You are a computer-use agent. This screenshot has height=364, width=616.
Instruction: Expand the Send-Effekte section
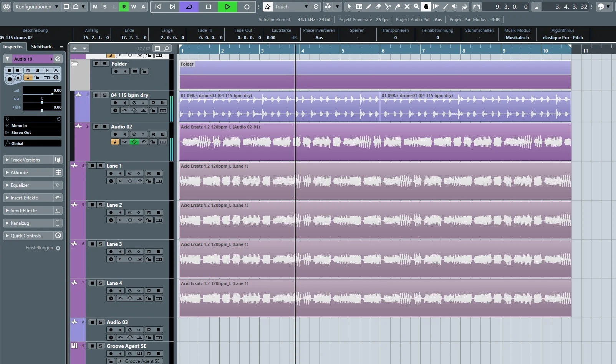[28, 211]
